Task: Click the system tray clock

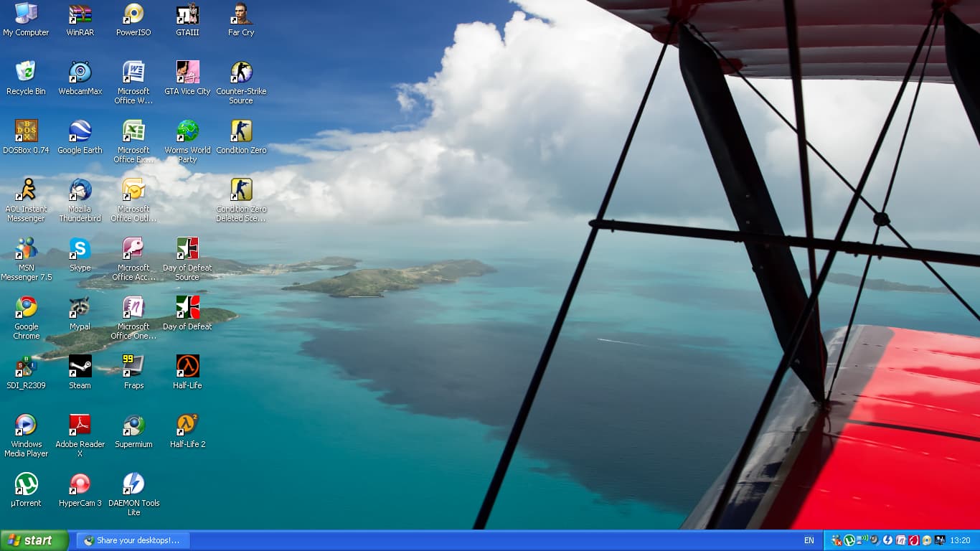Action: pos(960,541)
